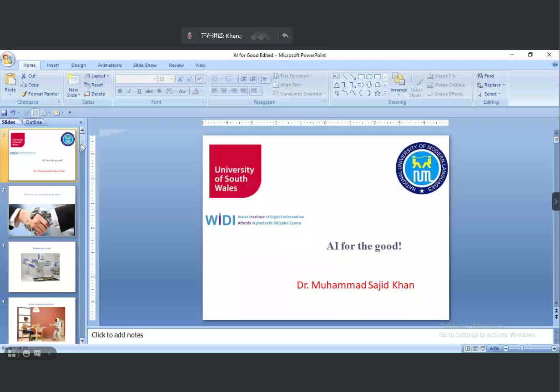
Task: Open the Microsoft Office round button
Action: point(7,59)
